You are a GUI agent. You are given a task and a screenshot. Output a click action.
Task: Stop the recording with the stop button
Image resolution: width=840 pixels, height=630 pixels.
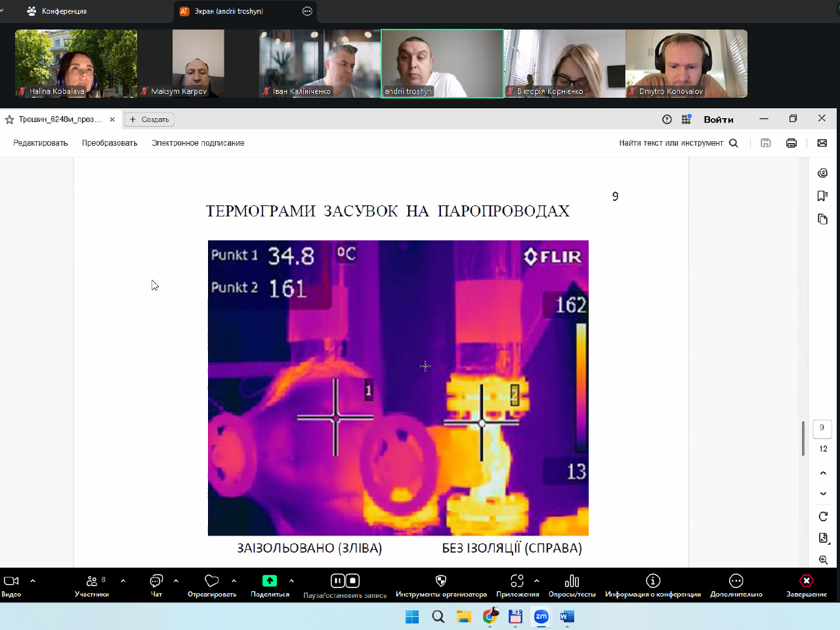click(x=353, y=581)
